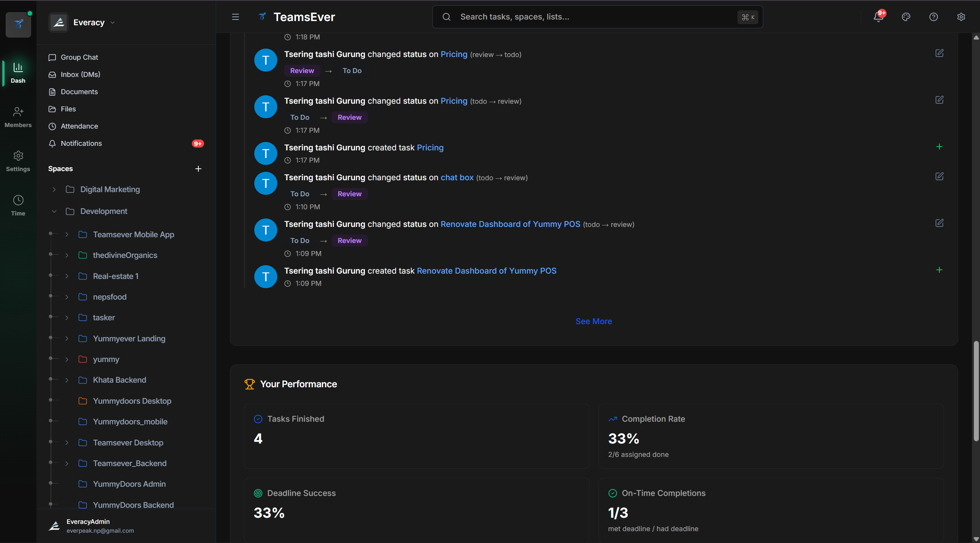
Task: Open the Time tracking icon in left rail
Action: coord(18,205)
